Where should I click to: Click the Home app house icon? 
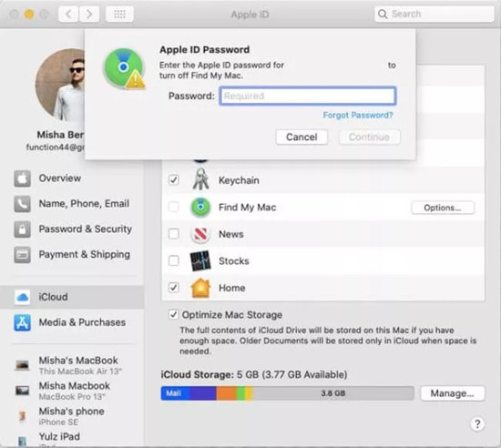200,288
